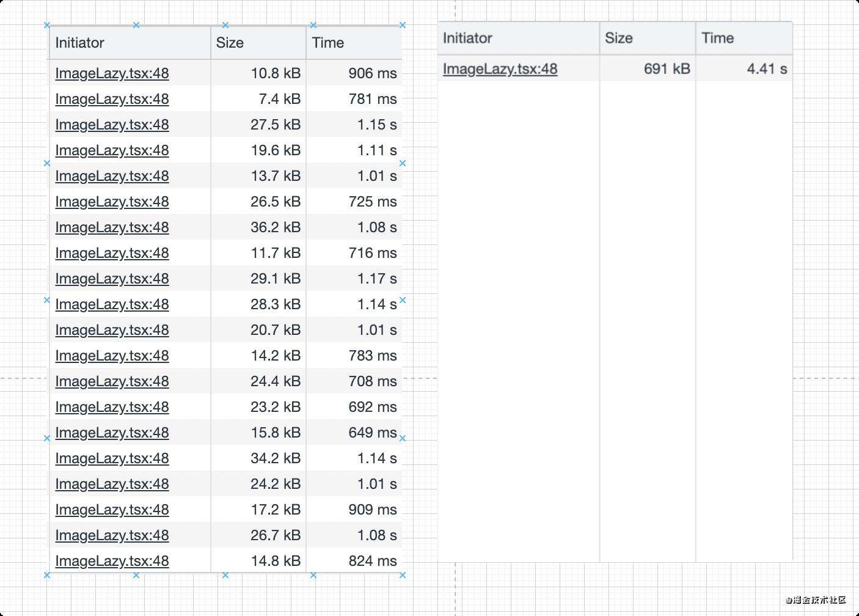
Task: Select the 26.7 kB size cell
Action: pyautogui.click(x=258, y=535)
